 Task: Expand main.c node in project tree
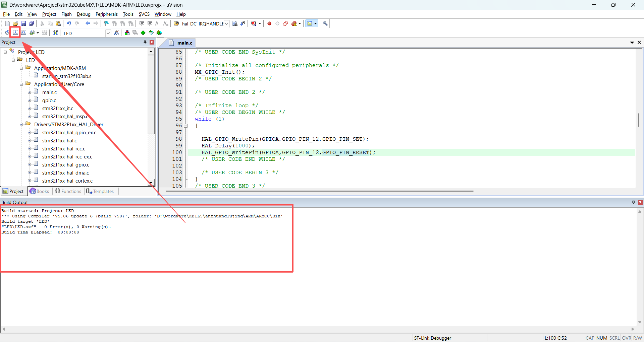click(x=29, y=92)
